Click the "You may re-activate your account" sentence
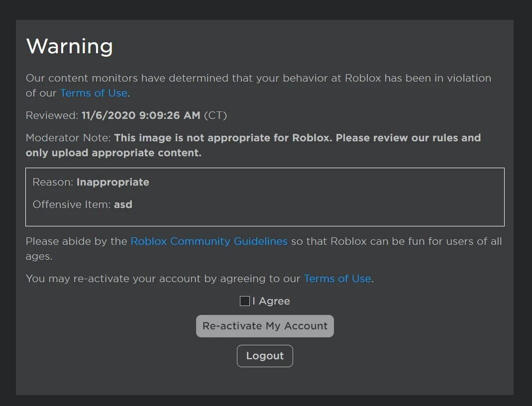The image size is (532, 406). pos(200,279)
